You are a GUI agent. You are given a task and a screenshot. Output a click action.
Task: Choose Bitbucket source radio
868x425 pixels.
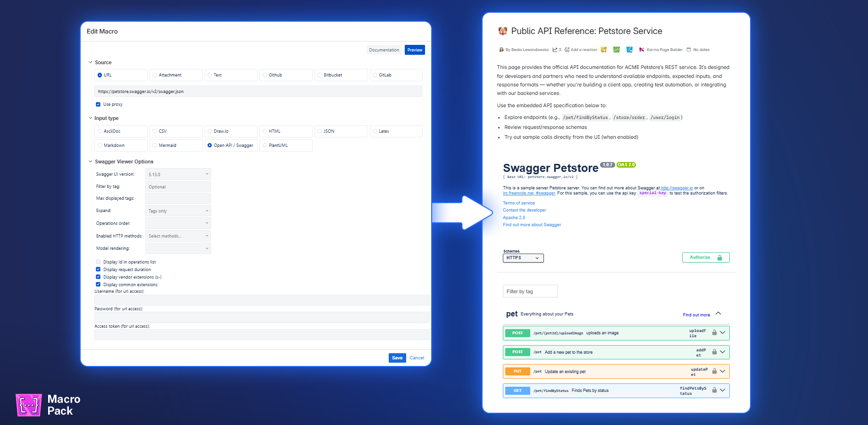click(x=320, y=75)
